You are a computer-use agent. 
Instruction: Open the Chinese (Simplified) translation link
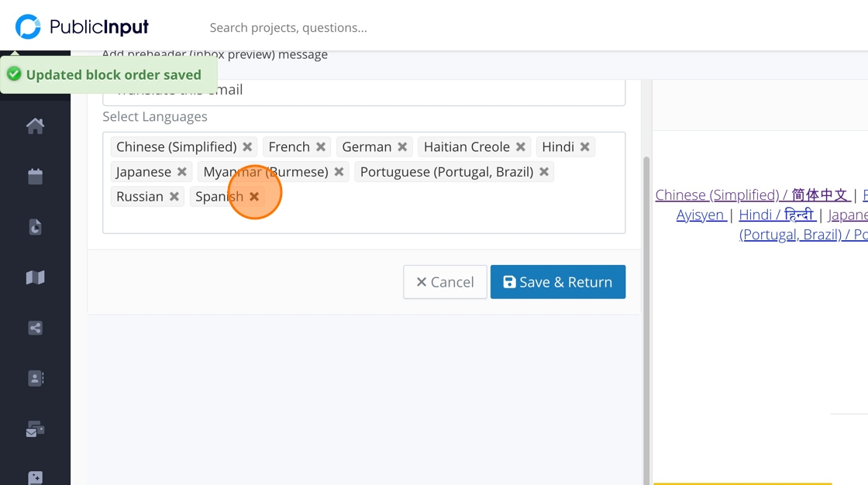752,195
